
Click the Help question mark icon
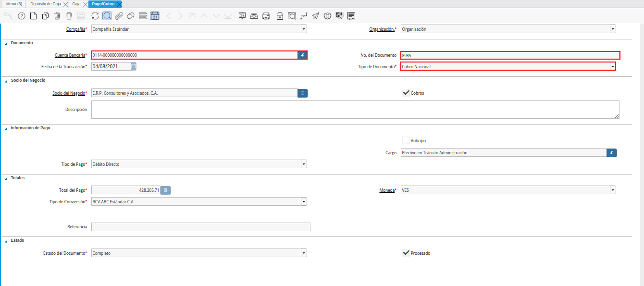coord(21,16)
